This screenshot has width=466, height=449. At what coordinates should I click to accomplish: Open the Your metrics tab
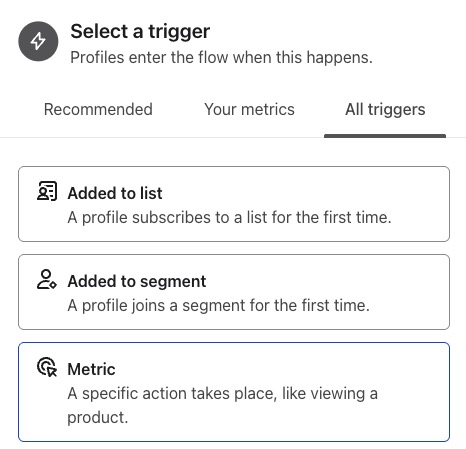coord(249,109)
